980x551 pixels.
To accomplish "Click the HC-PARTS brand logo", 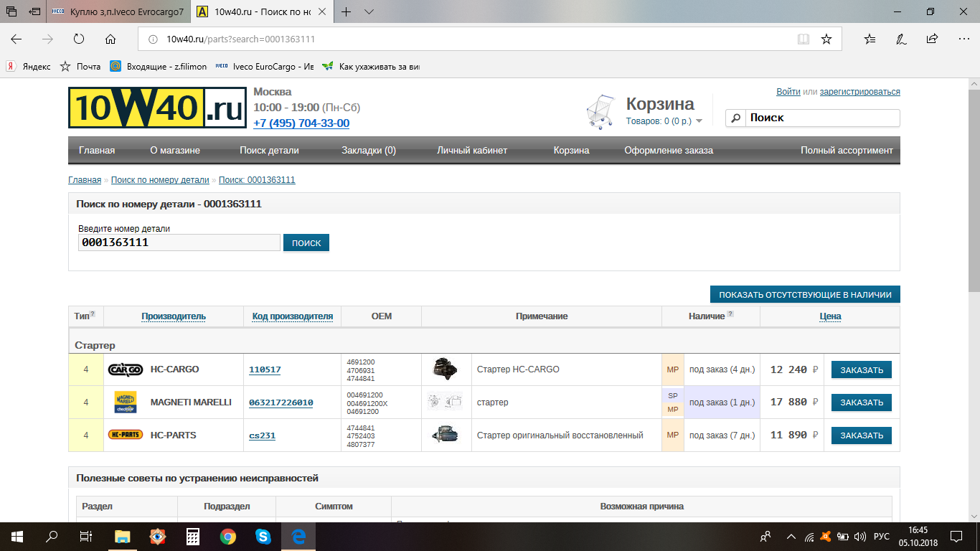I will [x=125, y=435].
